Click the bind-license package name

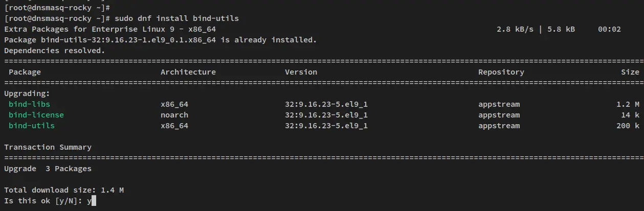point(36,115)
